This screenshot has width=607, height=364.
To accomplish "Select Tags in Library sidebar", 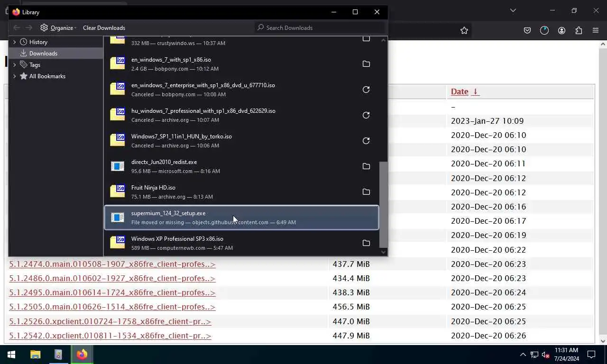I will point(35,64).
